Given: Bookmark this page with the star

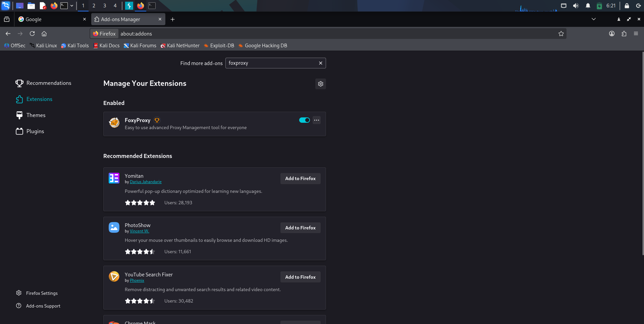Looking at the screenshot, I should pos(561,34).
